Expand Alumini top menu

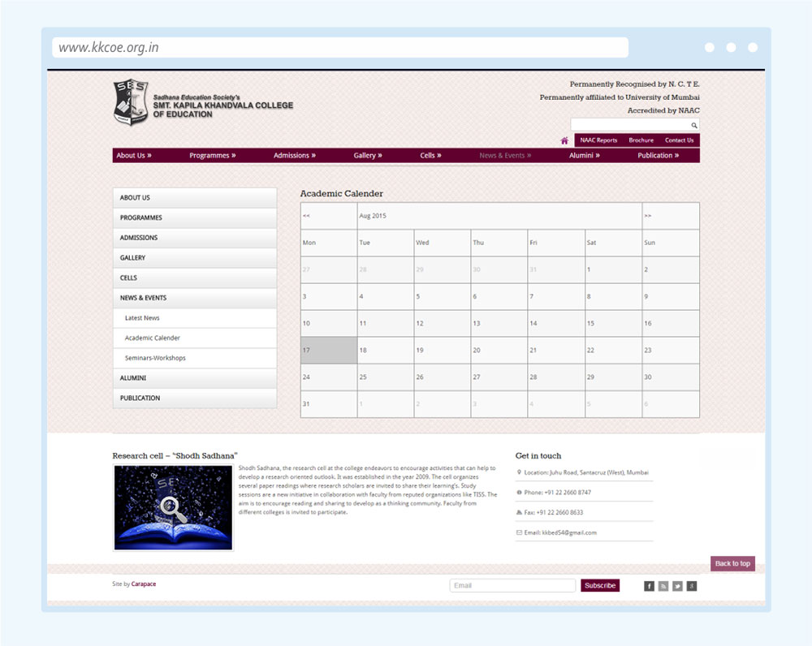585,155
